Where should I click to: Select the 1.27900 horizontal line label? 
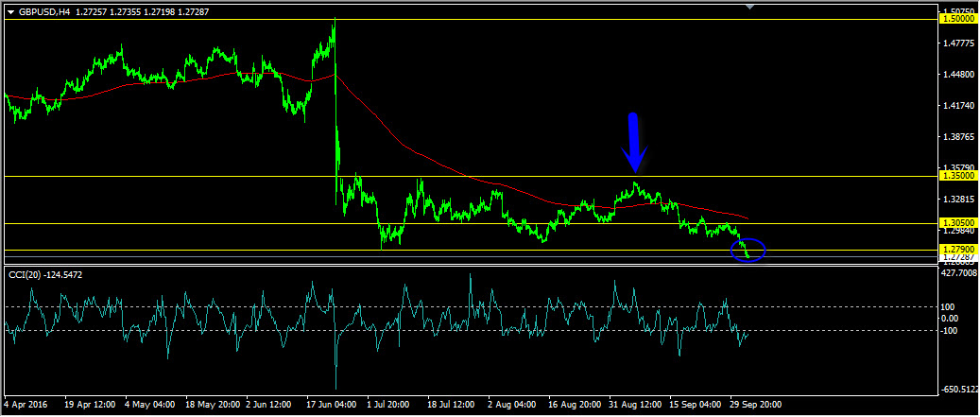pos(957,250)
